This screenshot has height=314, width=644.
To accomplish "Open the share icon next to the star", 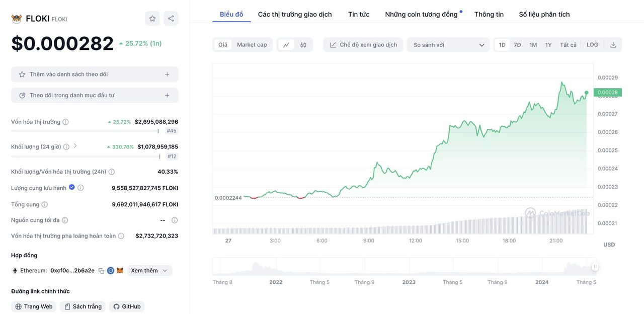I will [x=171, y=19].
